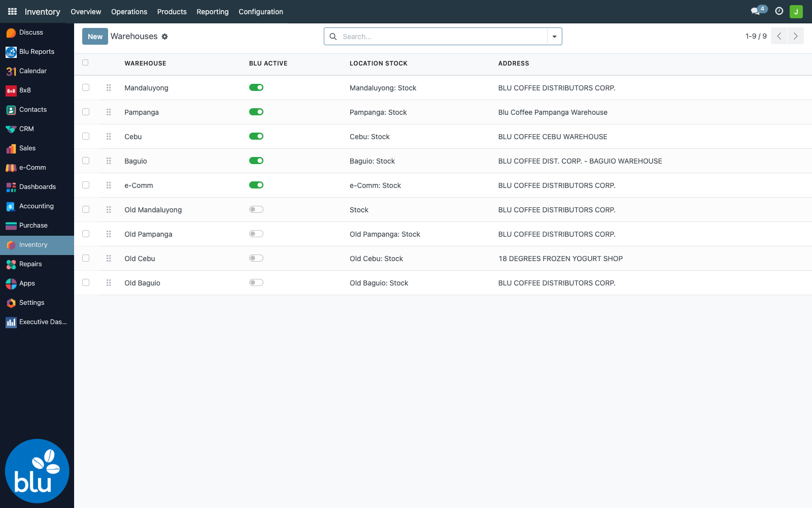This screenshot has height=508, width=812.
Task: Toggle Blu Active for Pampanga warehouse
Action: coord(256,112)
